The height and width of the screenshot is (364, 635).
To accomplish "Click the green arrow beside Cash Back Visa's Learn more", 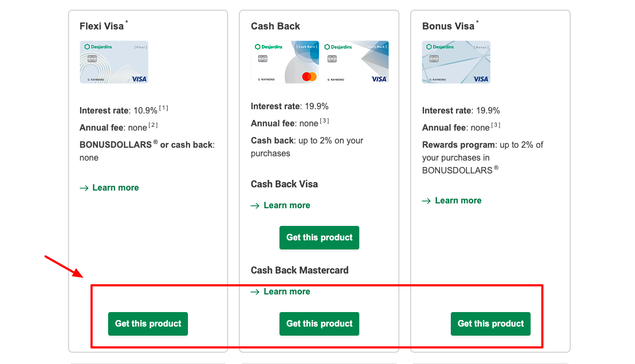I will point(255,205).
